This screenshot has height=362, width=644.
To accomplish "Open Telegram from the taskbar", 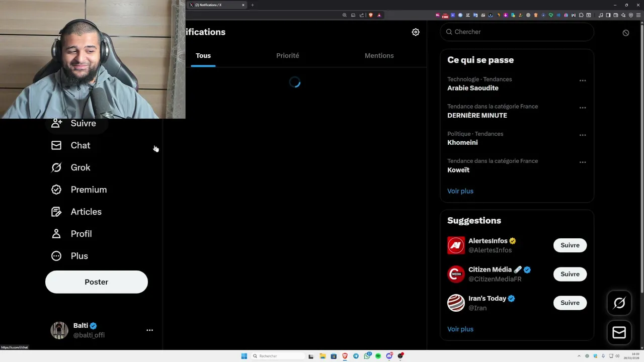I will (x=356, y=356).
